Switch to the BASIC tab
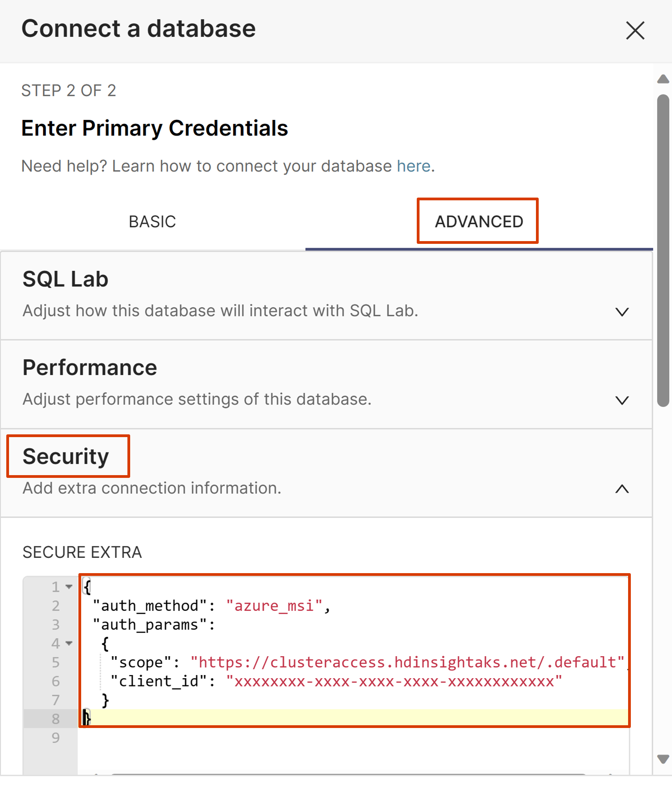Image resolution: width=672 pixels, height=786 pixels. (x=152, y=222)
